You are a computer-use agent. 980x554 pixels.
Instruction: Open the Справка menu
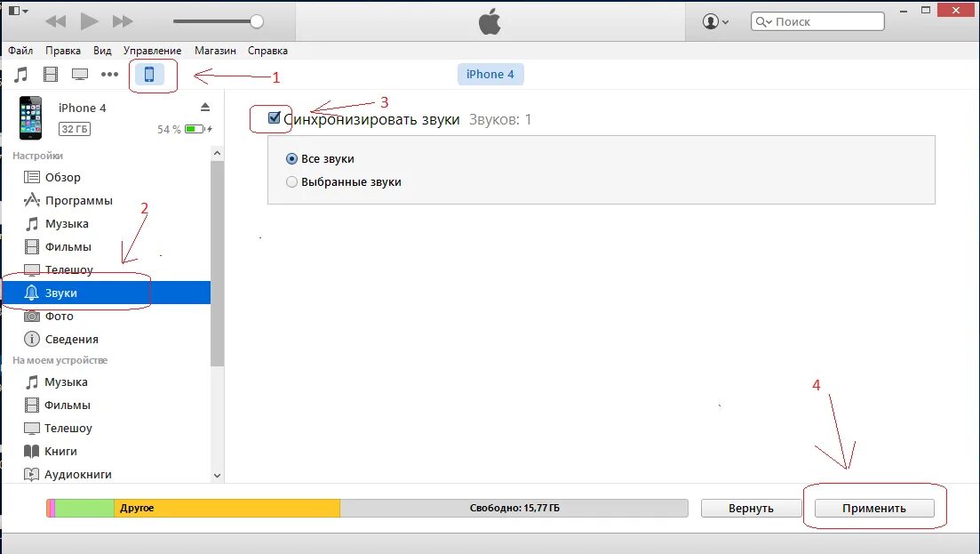coord(267,51)
